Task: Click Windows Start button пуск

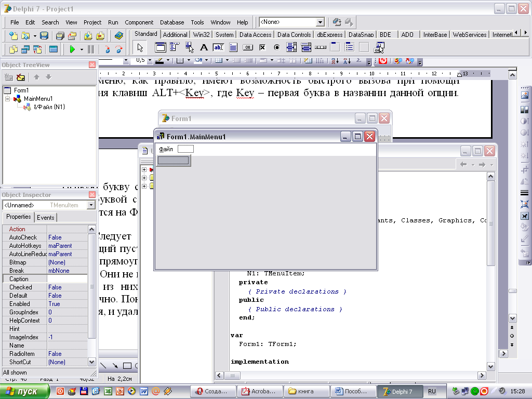Action: coord(25,391)
